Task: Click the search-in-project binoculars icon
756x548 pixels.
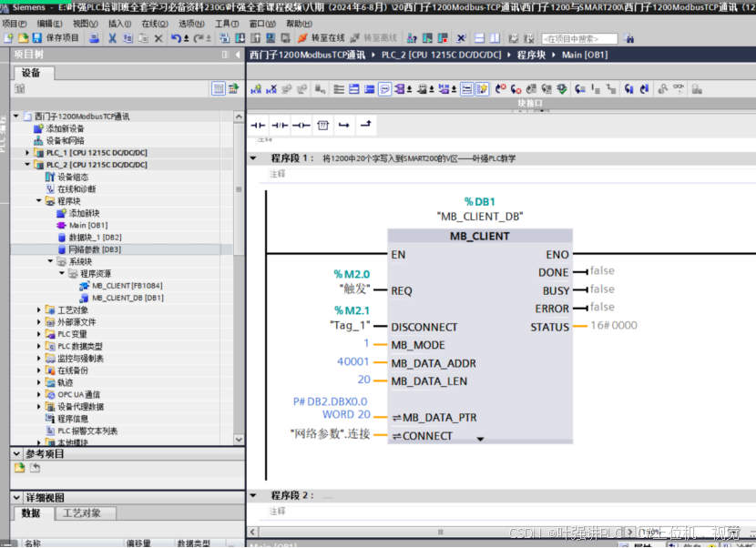Action: (628, 38)
